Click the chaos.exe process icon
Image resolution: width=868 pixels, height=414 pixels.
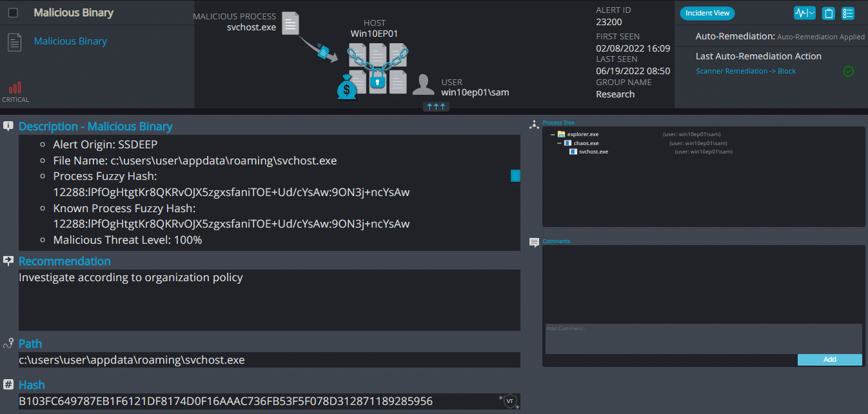click(567, 143)
